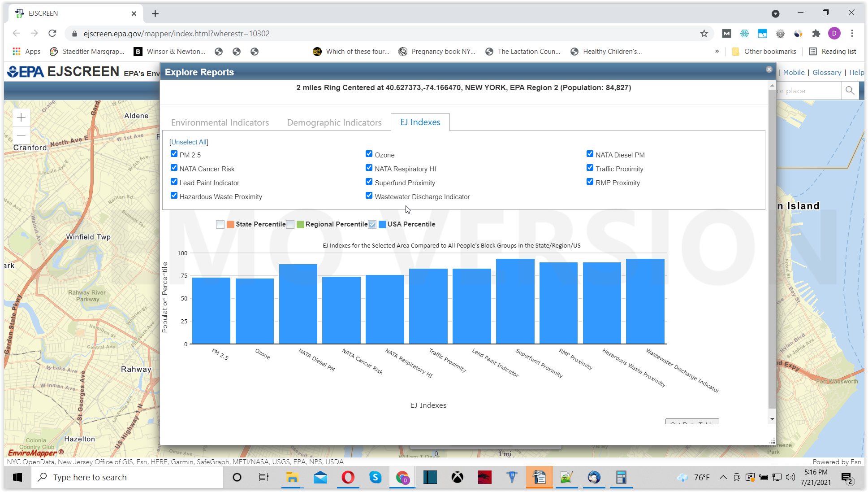Open Chrome extensions puzzle icon
Viewport: 868px width, 492px height.
(816, 34)
